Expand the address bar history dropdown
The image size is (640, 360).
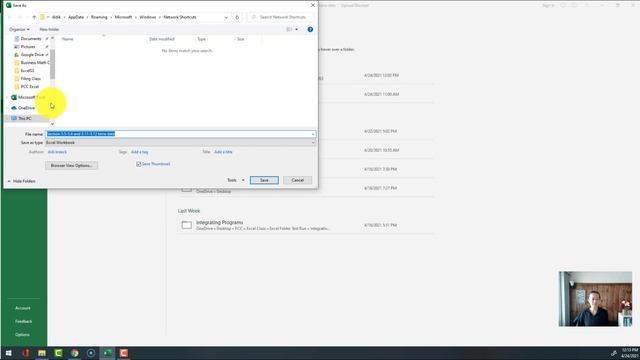[x=226, y=17]
